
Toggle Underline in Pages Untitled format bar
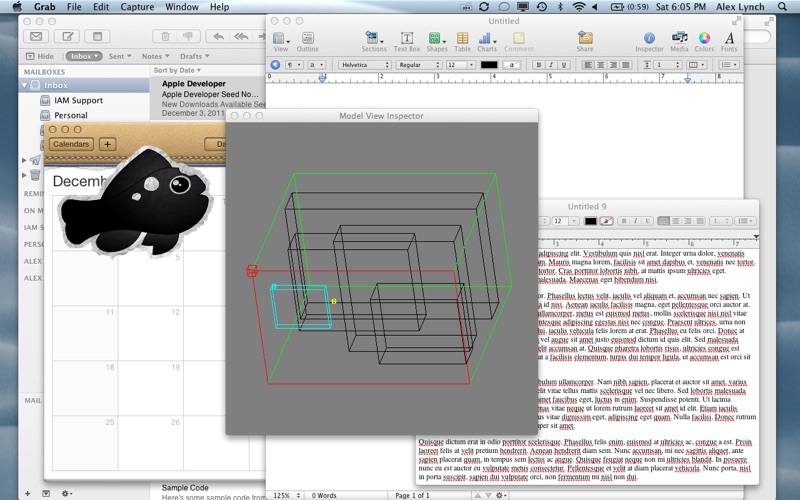[564, 65]
